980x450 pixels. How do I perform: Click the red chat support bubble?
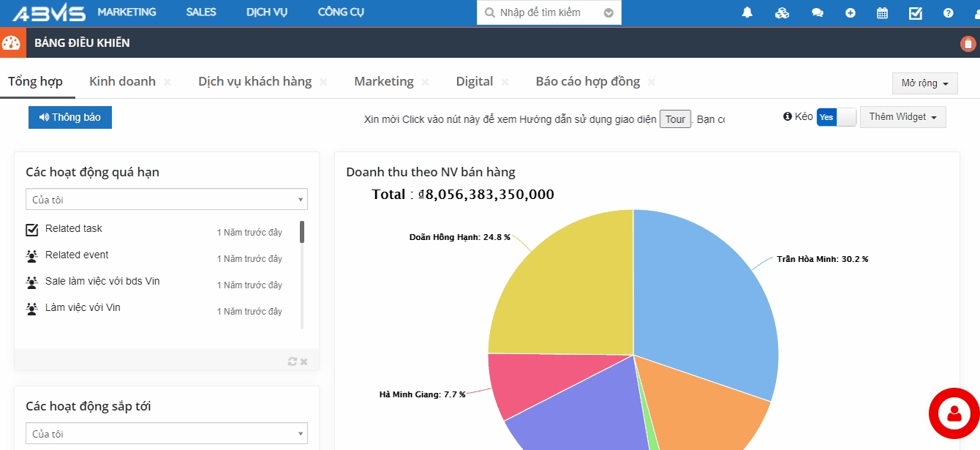(954, 413)
